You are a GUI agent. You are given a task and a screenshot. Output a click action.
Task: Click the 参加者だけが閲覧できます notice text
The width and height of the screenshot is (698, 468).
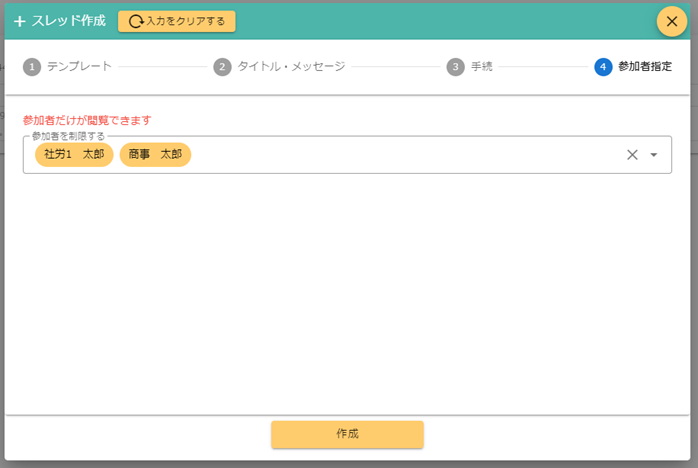(x=87, y=120)
